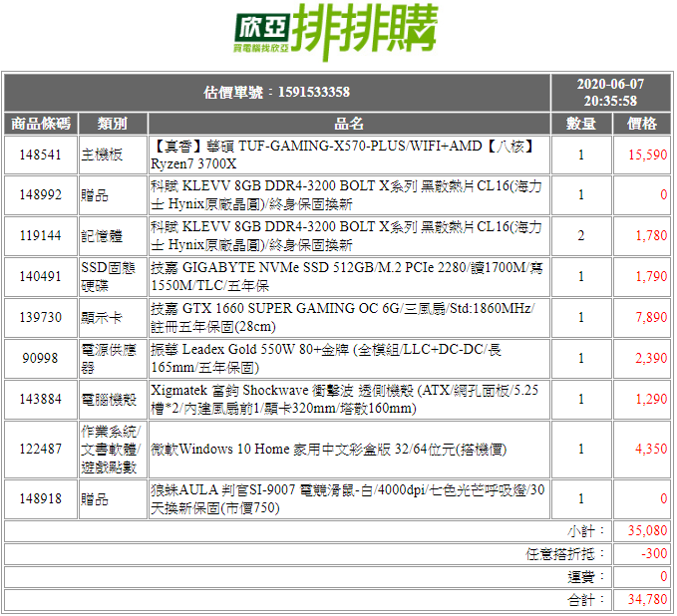Click the 欣亞 排排購 logo

pyautogui.click(x=336, y=31)
